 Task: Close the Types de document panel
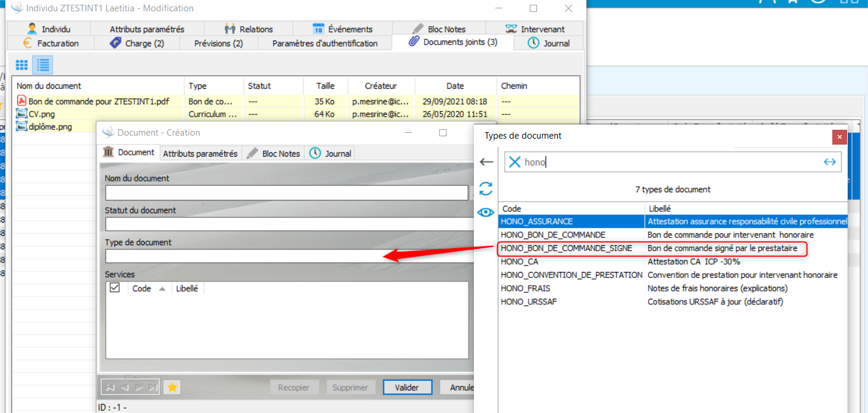tap(839, 137)
